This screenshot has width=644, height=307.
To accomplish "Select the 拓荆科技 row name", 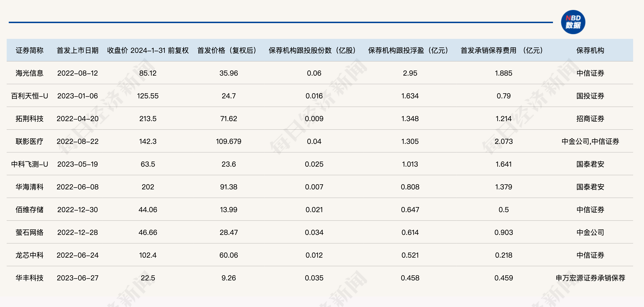I will click(x=29, y=119).
